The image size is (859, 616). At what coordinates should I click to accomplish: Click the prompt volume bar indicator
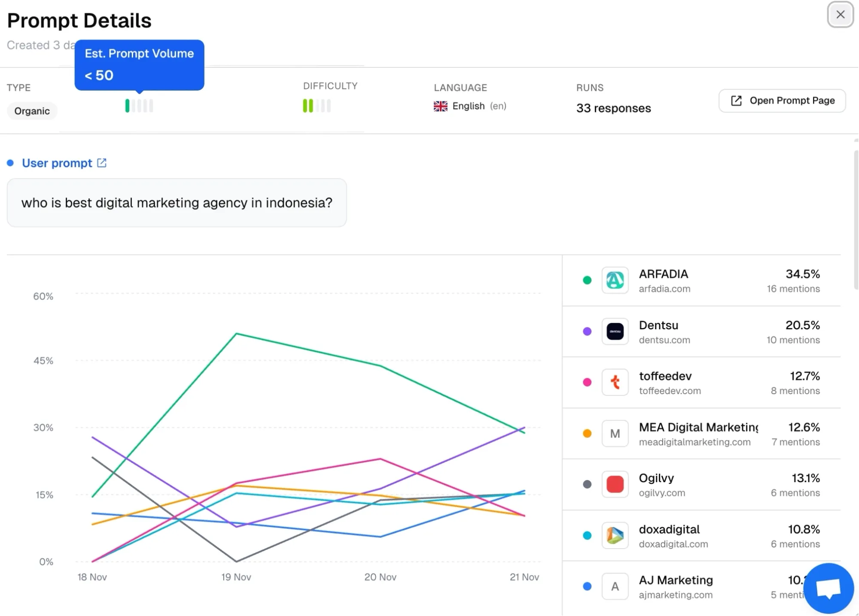point(139,106)
